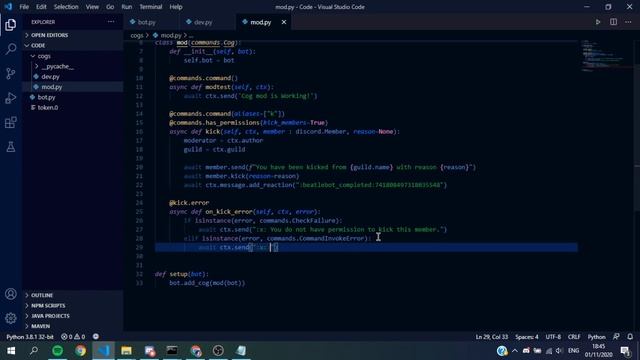Collapse the cogs folder
This screenshot has height=360, width=640.
pyautogui.click(x=73, y=56)
